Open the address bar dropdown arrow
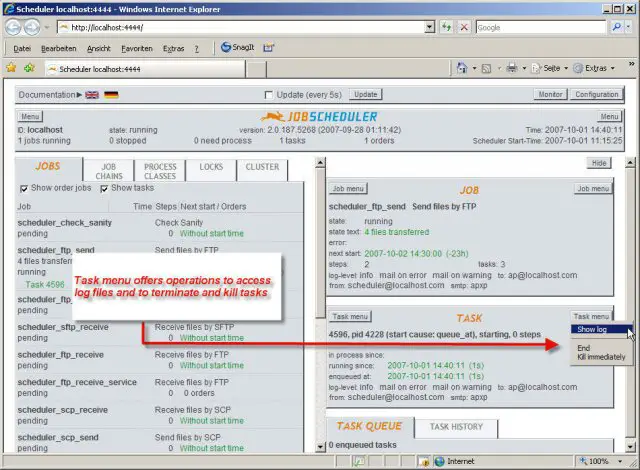The height and width of the screenshot is (470, 640). (x=429, y=27)
